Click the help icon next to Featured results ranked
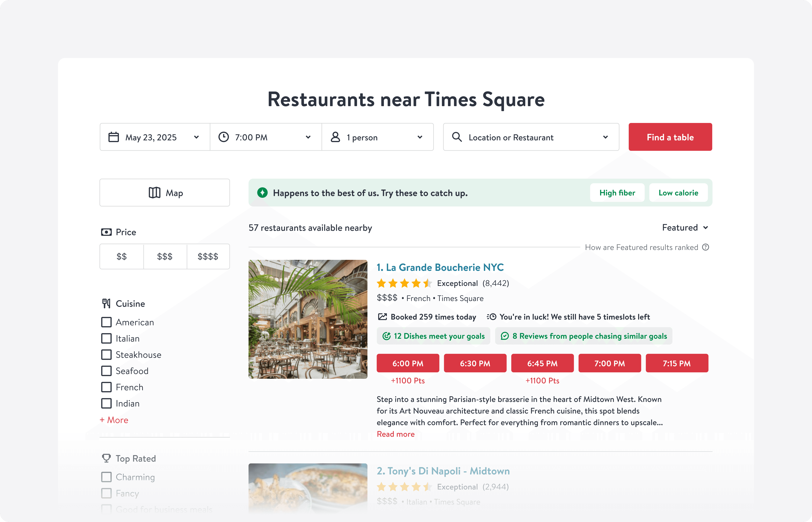Image resolution: width=812 pixels, height=522 pixels. 706,247
